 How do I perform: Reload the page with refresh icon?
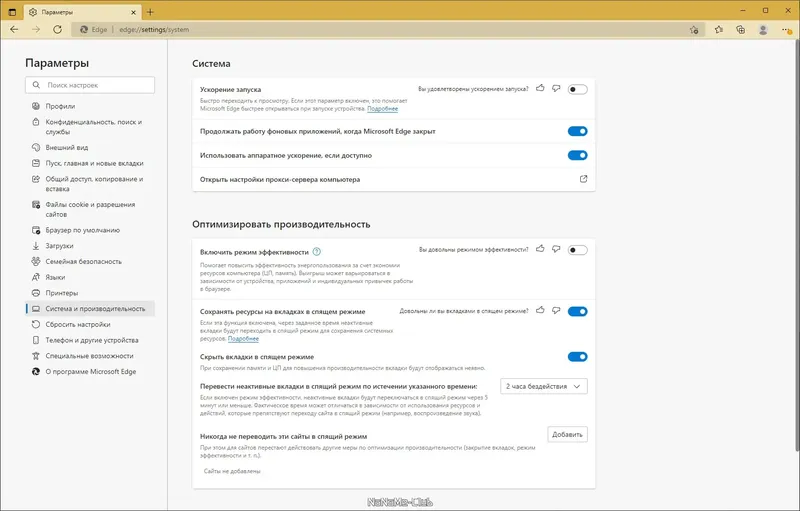pyautogui.click(x=57, y=30)
